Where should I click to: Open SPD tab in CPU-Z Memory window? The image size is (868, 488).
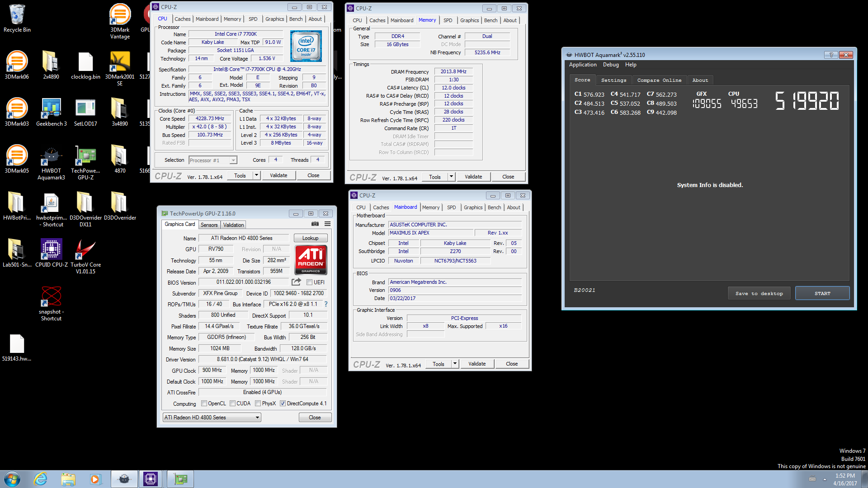point(448,20)
